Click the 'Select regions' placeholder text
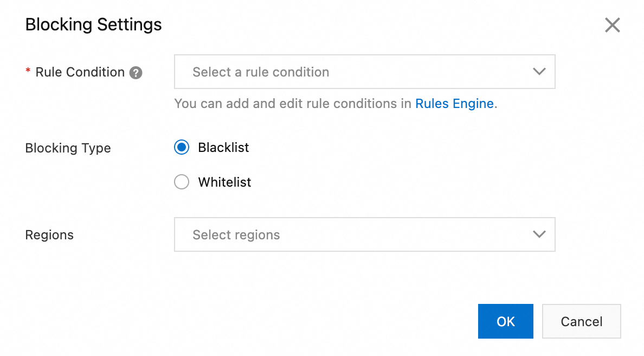The image size is (644, 356). click(x=236, y=235)
